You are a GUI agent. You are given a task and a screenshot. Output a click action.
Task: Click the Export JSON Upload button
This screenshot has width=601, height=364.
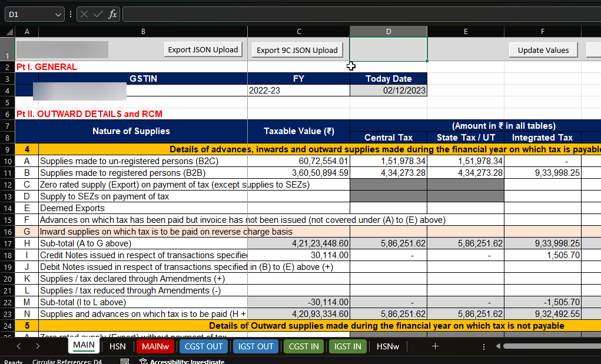point(202,49)
